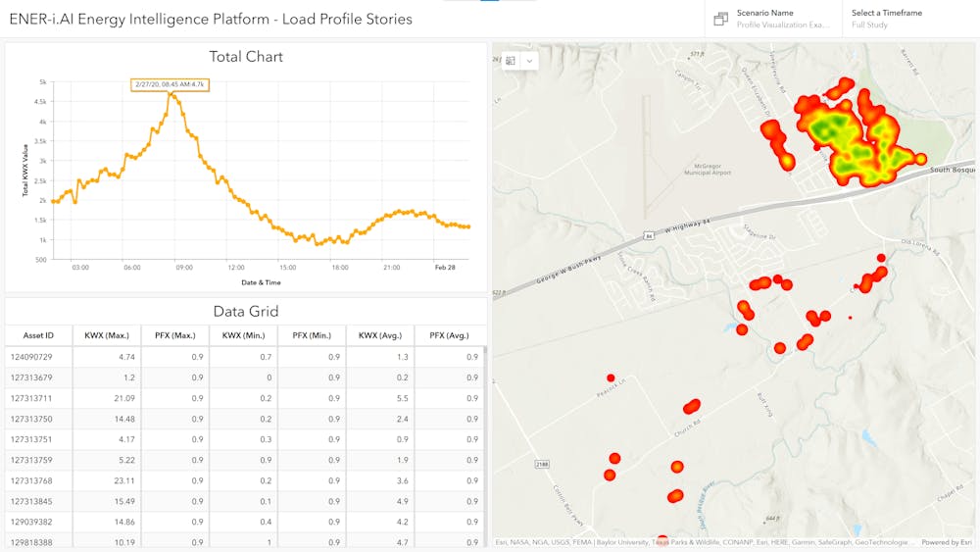Click the Total Chart title
This screenshot has width=980, height=552.
[246, 57]
